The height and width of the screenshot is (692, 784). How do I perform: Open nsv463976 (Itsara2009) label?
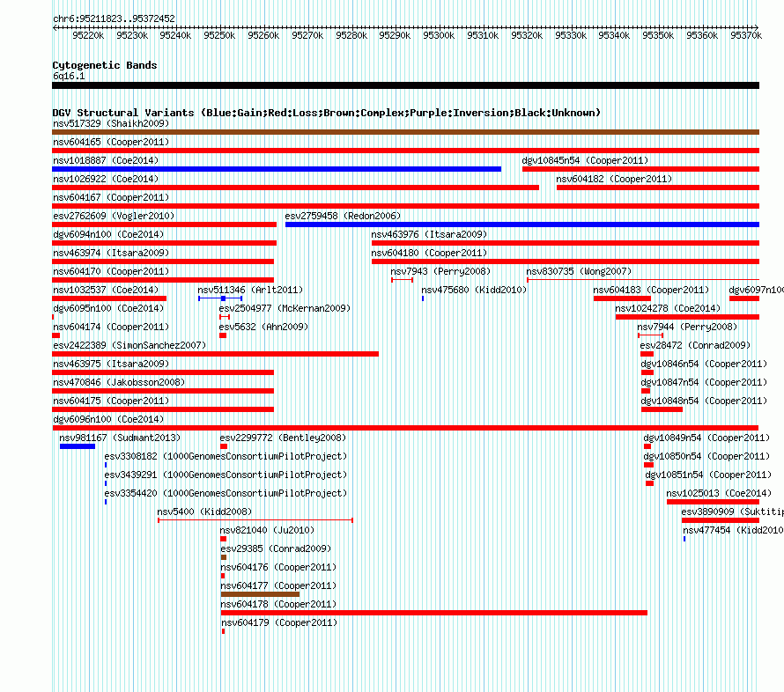coord(429,234)
